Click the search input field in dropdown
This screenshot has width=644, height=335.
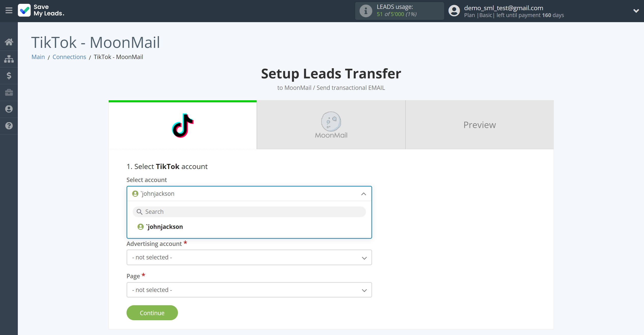tap(249, 211)
